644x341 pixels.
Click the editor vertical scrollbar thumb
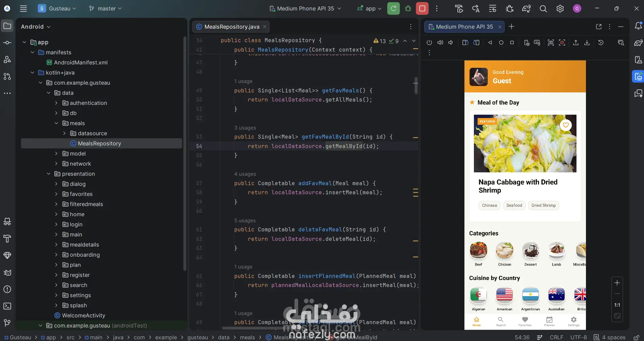[416, 85]
